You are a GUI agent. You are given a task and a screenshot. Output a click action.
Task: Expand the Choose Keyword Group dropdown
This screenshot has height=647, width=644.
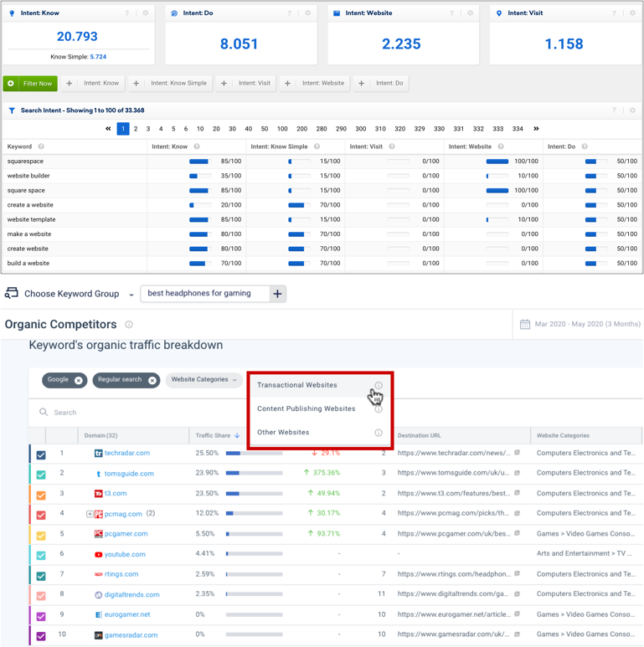[131, 295]
